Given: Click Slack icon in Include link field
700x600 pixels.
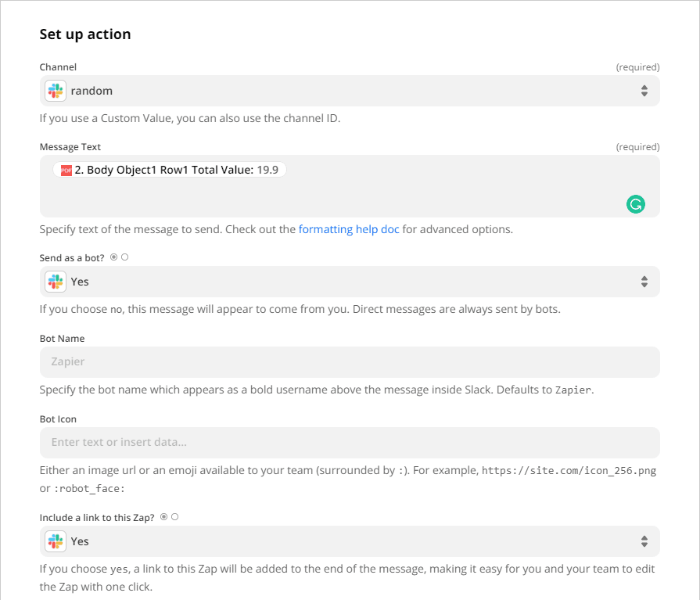Looking at the screenshot, I should 55,541.
